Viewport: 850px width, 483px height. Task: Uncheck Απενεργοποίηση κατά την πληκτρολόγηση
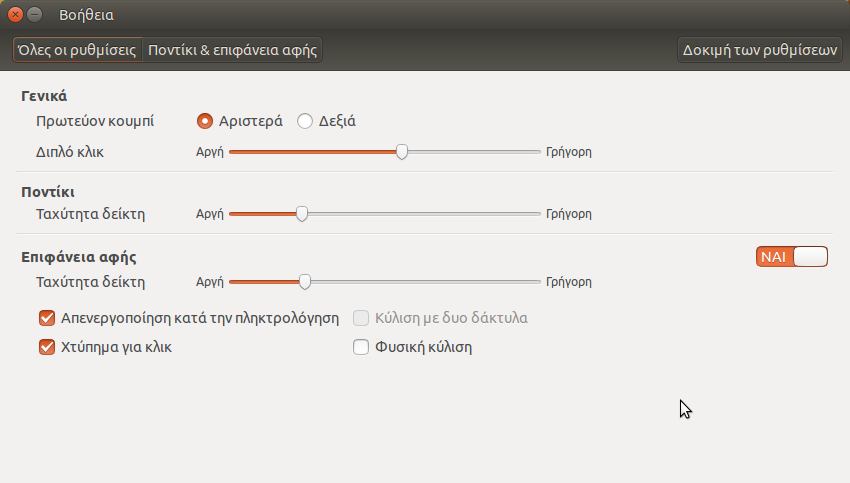click(x=46, y=318)
